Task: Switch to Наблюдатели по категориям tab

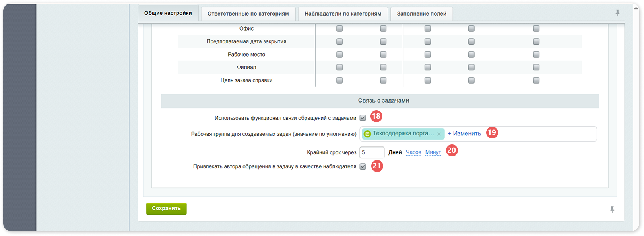Action: click(x=343, y=14)
